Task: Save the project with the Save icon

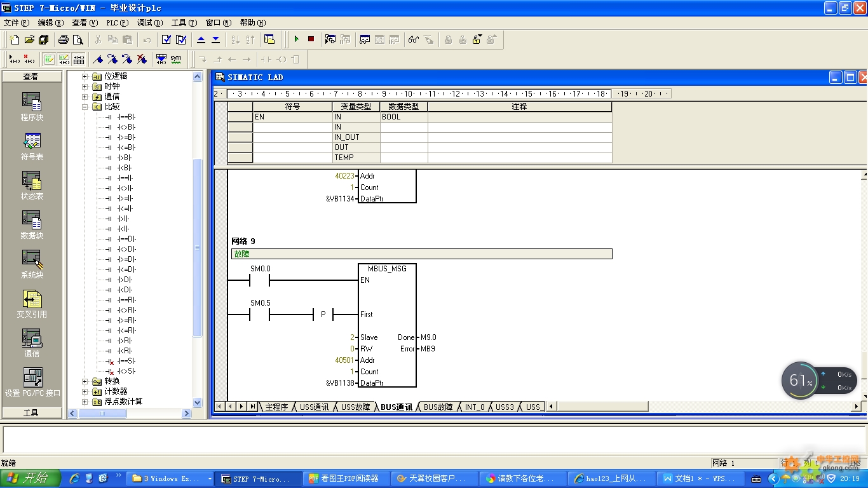Action: click(43, 39)
